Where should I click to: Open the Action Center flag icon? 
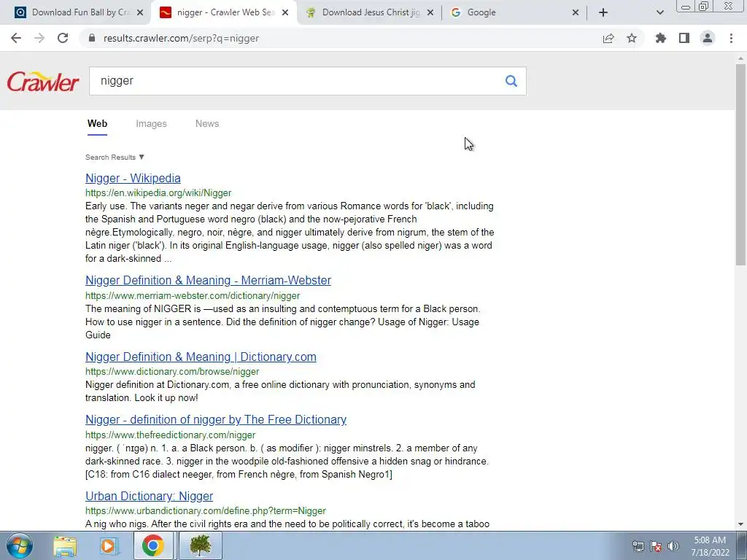(656, 546)
